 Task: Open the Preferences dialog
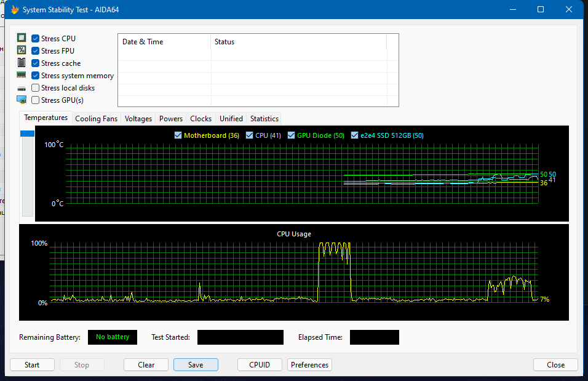point(309,365)
